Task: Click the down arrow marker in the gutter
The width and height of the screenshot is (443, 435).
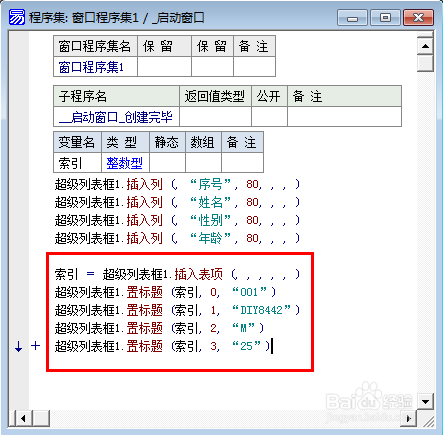Action: (x=18, y=346)
